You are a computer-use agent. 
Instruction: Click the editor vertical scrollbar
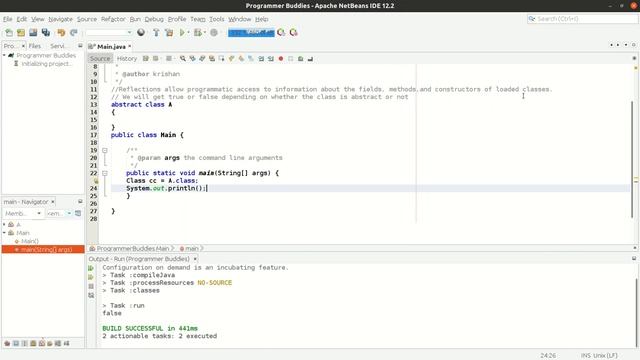tap(633, 159)
